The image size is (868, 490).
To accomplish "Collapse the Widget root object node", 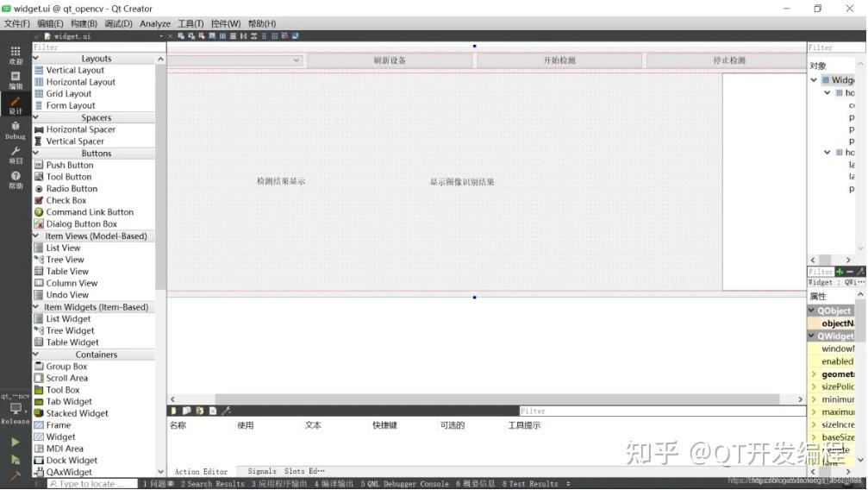I will pos(814,80).
